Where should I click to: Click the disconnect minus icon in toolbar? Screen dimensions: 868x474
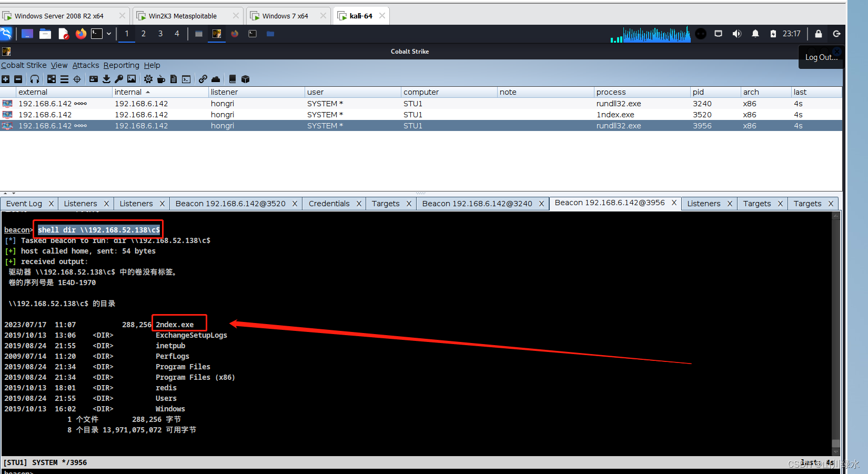(18, 79)
